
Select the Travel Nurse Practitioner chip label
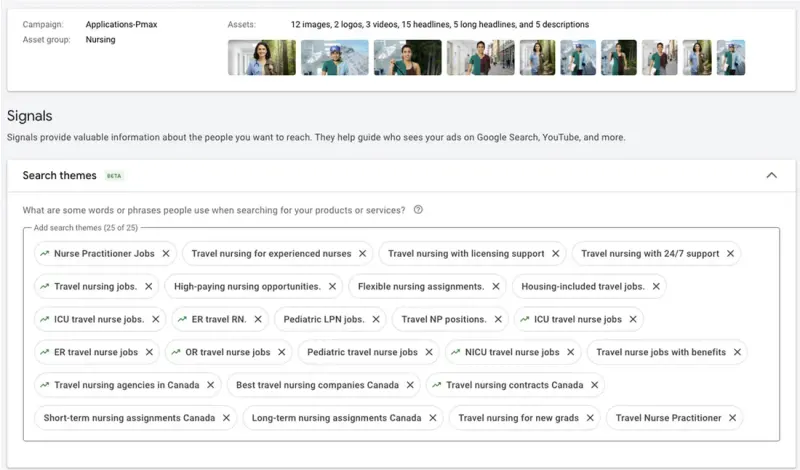pyautogui.click(x=668, y=417)
